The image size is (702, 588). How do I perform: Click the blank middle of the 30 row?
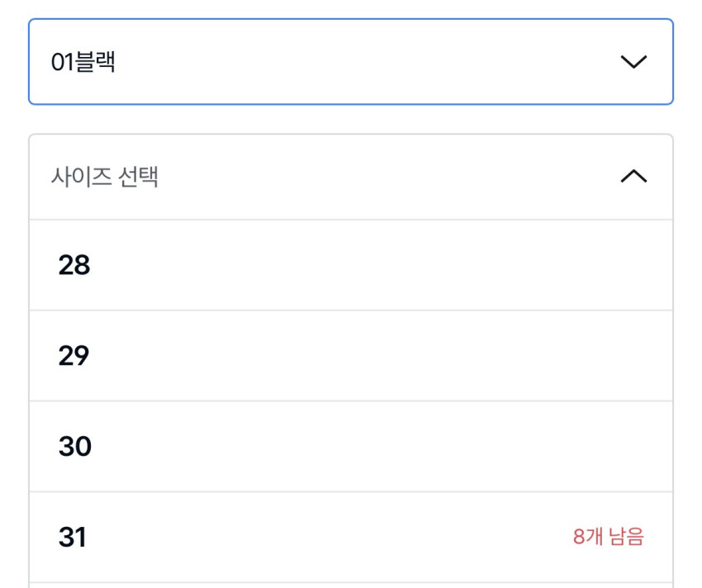tap(351, 447)
